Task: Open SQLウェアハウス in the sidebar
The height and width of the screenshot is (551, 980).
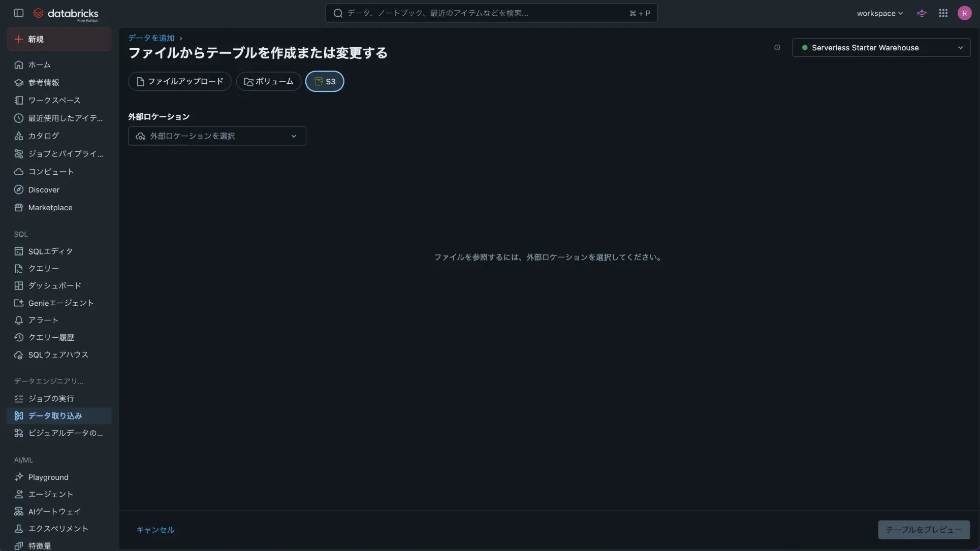Action: (x=59, y=354)
